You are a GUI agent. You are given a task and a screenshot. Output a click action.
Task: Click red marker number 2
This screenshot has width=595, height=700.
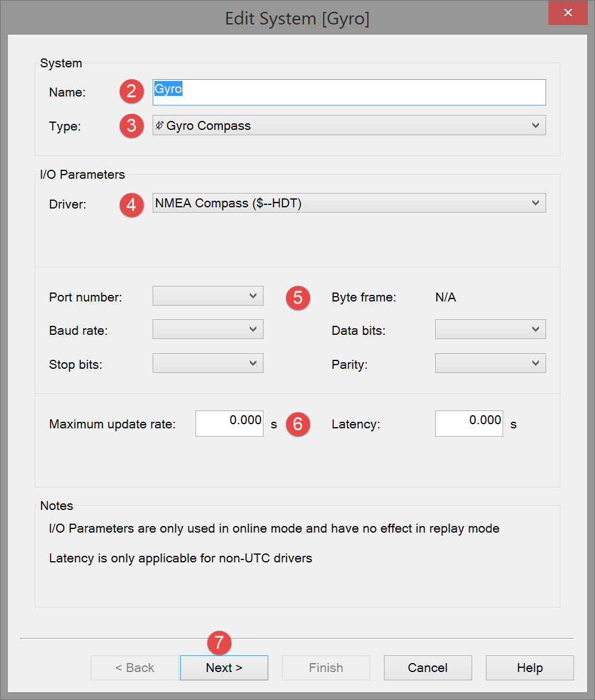point(131,92)
